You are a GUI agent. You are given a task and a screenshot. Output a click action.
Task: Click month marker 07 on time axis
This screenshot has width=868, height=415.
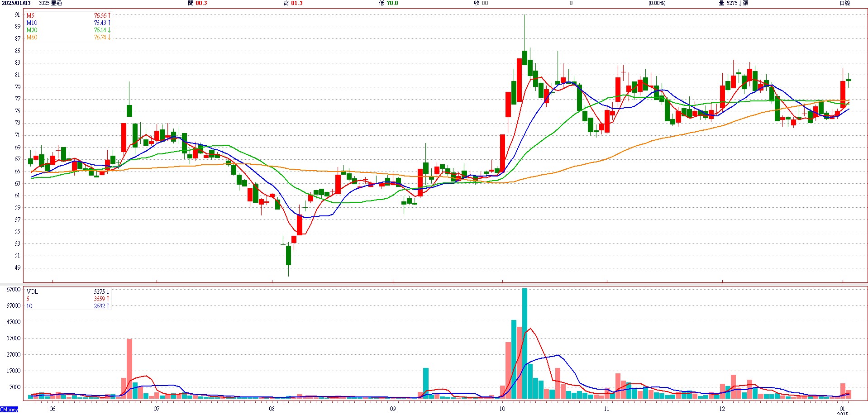click(x=157, y=409)
